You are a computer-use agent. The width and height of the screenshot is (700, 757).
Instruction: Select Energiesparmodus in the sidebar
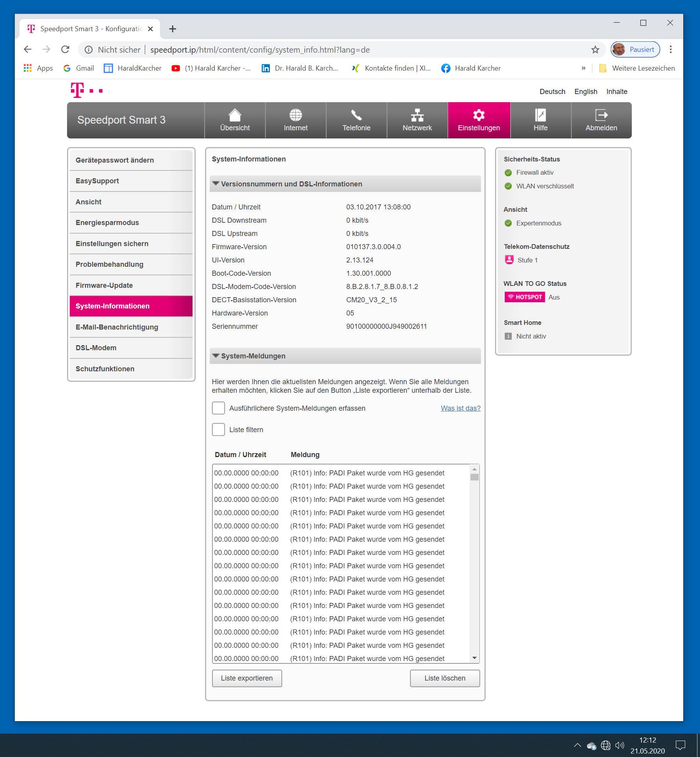click(131, 223)
